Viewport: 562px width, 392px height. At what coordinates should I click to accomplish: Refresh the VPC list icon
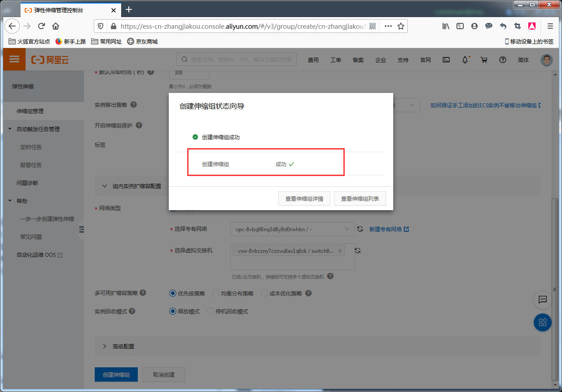(x=360, y=229)
